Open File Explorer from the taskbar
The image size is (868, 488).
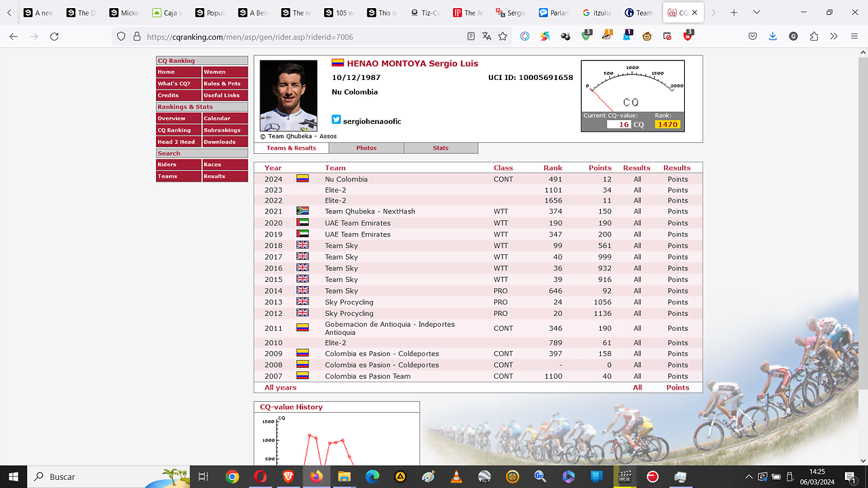(x=344, y=476)
